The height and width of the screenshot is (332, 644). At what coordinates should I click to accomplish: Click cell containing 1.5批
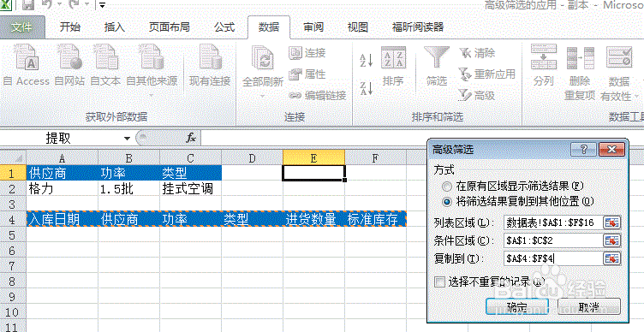pyautogui.click(x=129, y=189)
